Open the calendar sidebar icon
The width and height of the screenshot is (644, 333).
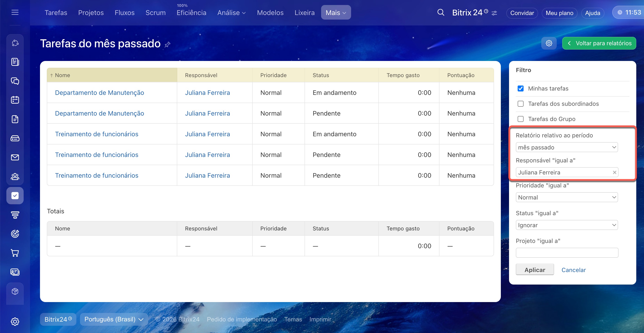pos(15,100)
